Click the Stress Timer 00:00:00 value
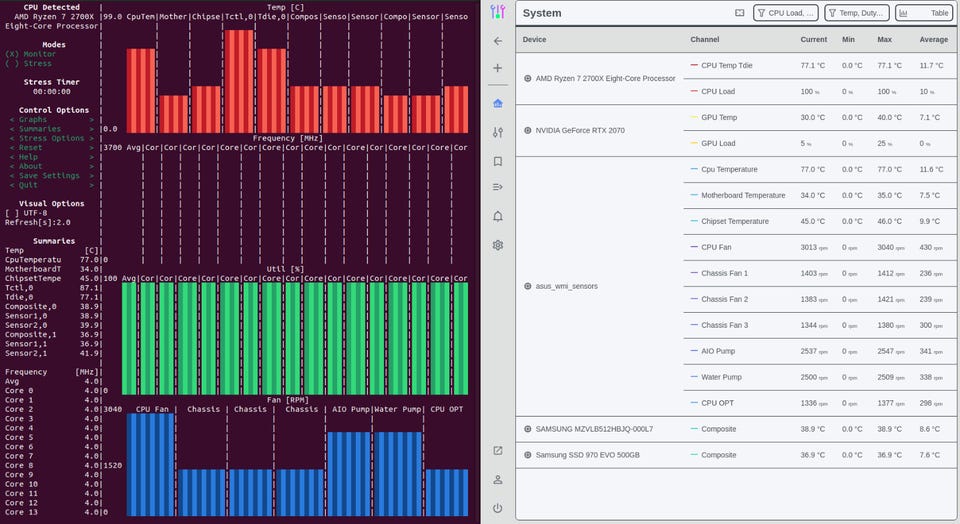Image resolution: width=960 pixels, height=524 pixels. coord(51,92)
